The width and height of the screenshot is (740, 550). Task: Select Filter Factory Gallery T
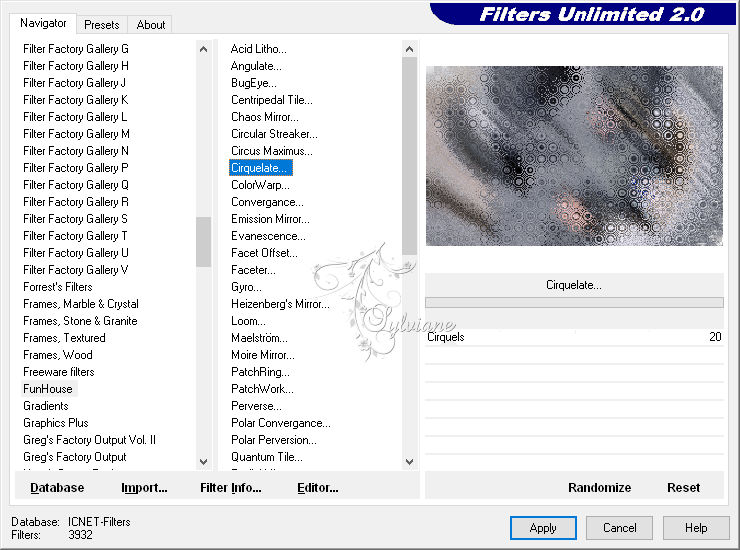(x=75, y=236)
